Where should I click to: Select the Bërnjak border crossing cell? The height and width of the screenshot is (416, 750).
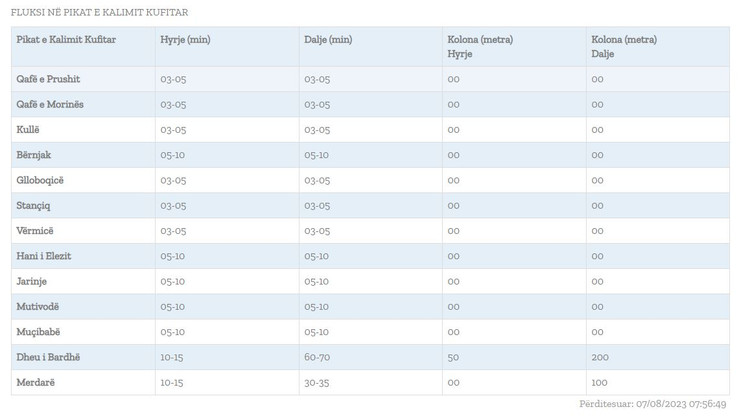coord(34,155)
